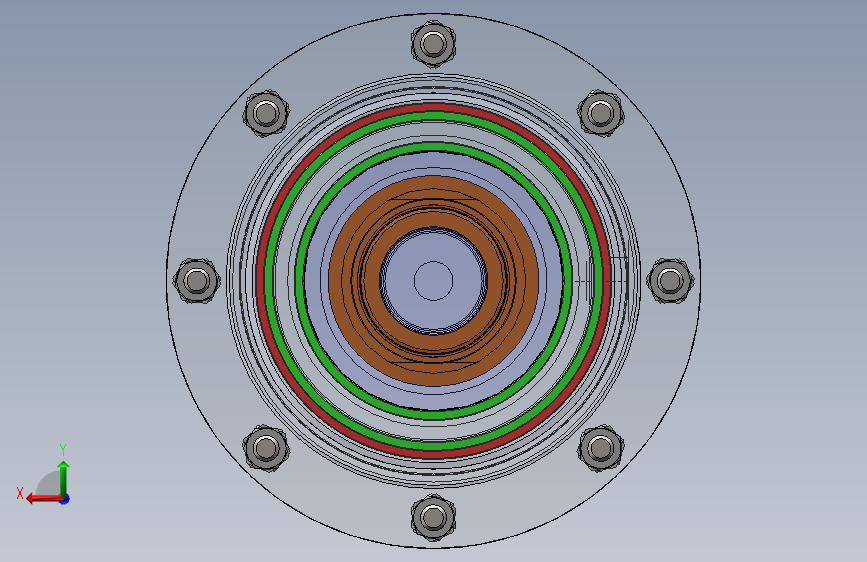Select the outer green ring next to the red ring

[x=434, y=116]
